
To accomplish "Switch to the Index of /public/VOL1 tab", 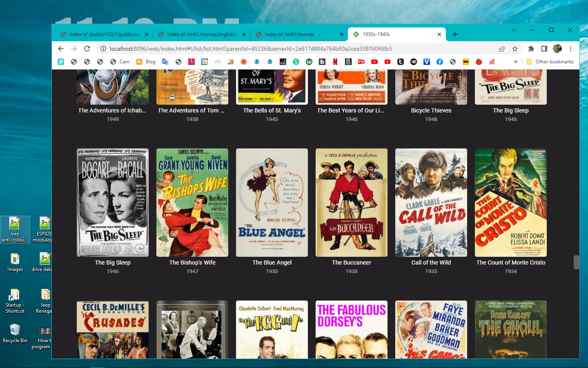I will 101,34.
